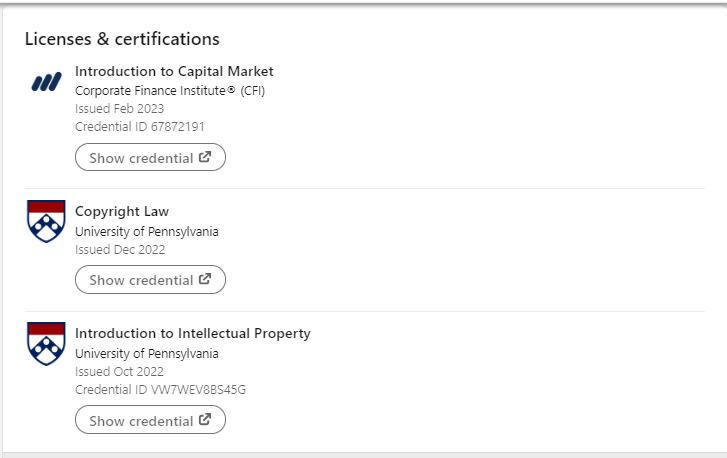
Task: Click the Issued Dec 2022 date
Action: 120,249
